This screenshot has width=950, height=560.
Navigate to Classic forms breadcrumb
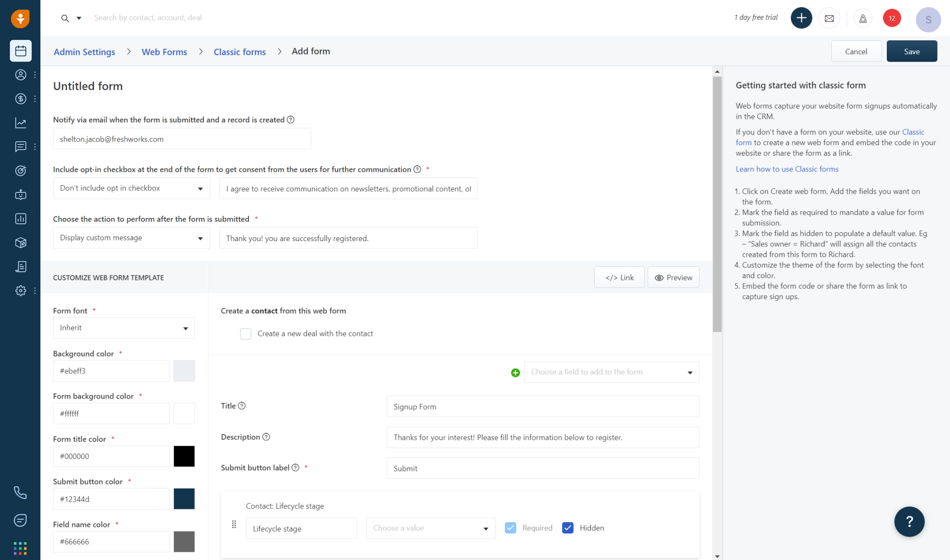click(239, 52)
